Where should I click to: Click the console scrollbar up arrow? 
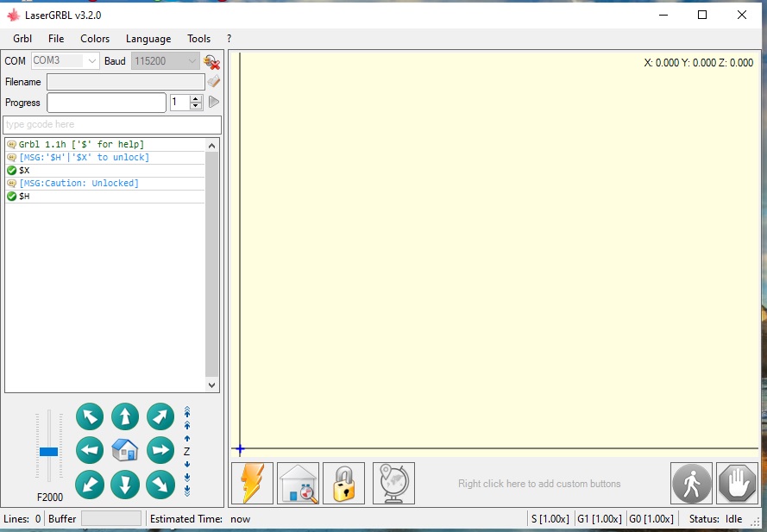[x=211, y=145]
